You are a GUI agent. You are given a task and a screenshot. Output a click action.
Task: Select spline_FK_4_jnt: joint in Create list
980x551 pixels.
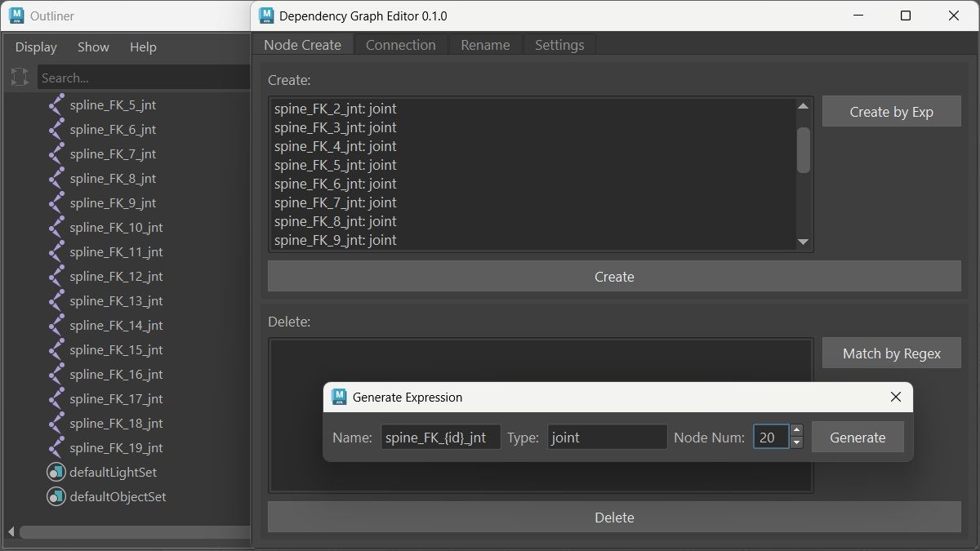pyautogui.click(x=336, y=146)
